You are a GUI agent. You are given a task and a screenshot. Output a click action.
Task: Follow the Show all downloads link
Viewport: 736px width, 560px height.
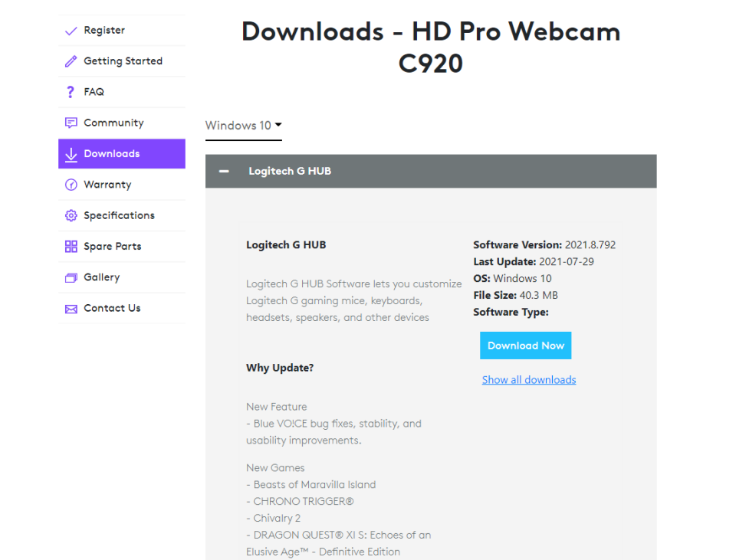pyautogui.click(x=529, y=380)
